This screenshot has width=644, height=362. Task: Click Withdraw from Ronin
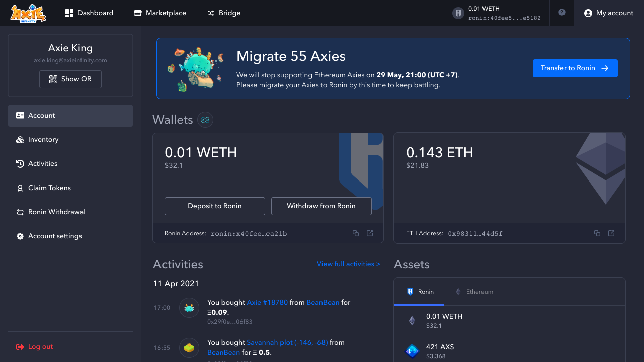321,206
